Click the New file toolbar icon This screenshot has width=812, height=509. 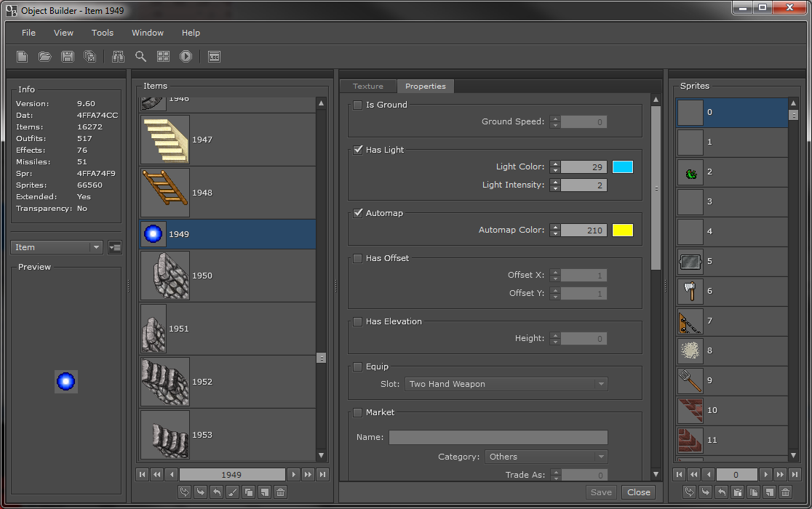pyautogui.click(x=23, y=57)
